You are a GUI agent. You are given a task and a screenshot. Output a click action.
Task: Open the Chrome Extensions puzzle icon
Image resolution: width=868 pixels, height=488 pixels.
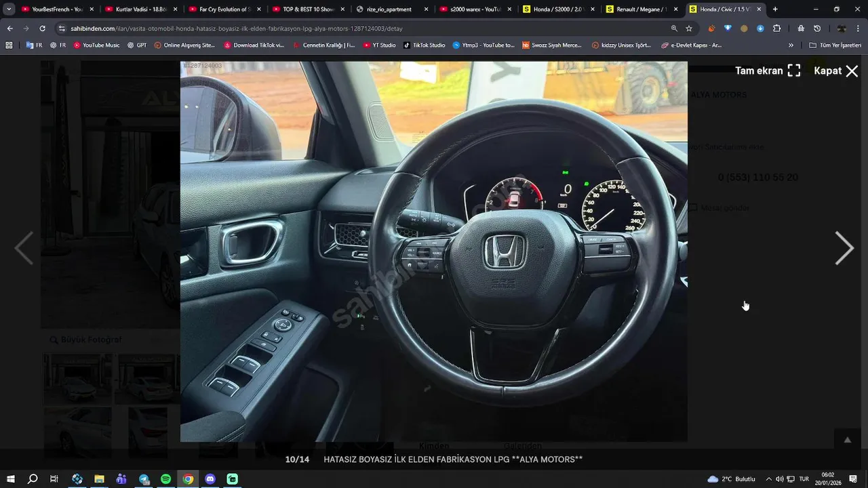coord(777,28)
